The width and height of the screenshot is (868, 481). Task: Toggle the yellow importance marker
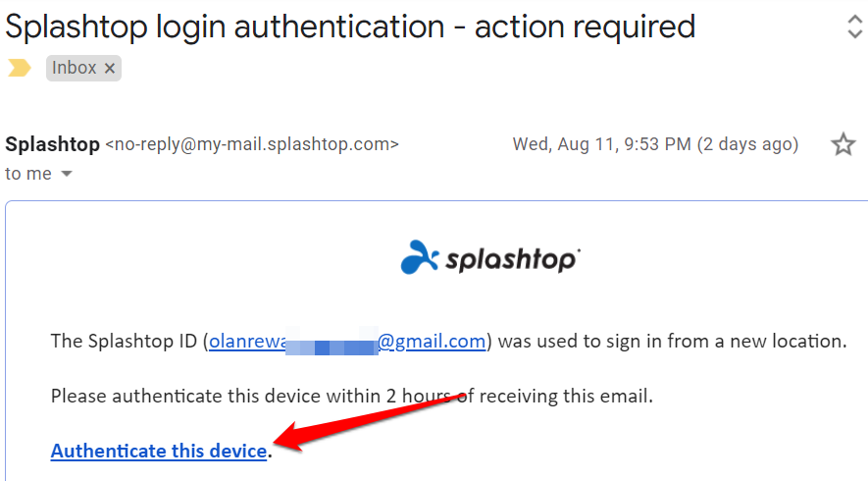click(20, 68)
